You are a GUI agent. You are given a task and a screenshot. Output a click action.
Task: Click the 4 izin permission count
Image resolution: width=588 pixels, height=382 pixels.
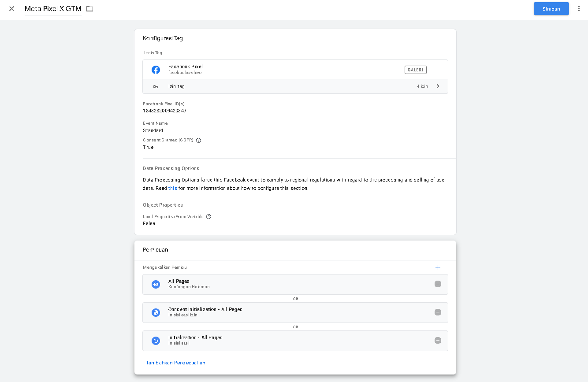click(422, 86)
